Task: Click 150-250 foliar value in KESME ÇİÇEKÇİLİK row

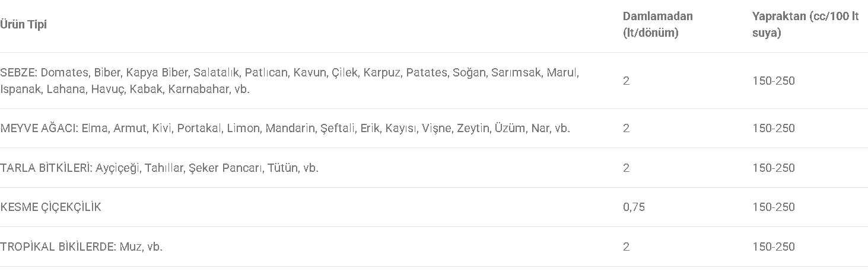Action: [774, 207]
